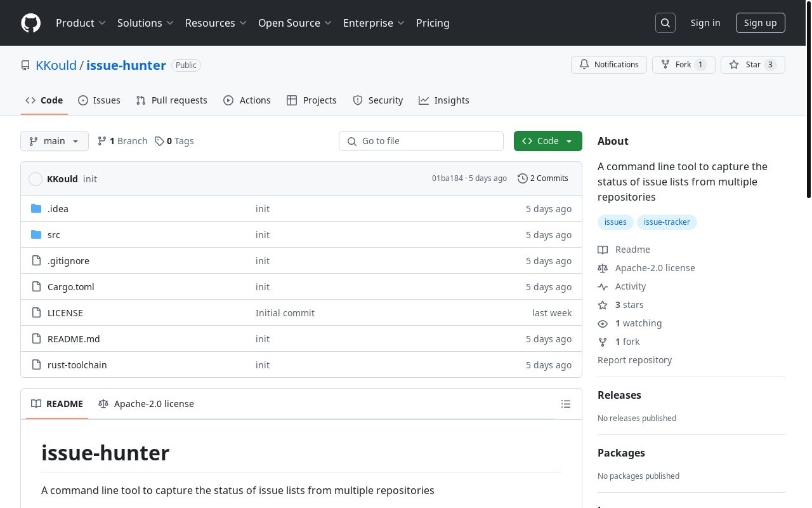The height and width of the screenshot is (508, 812).
Task: Click the Go to file search field
Action: point(421,141)
